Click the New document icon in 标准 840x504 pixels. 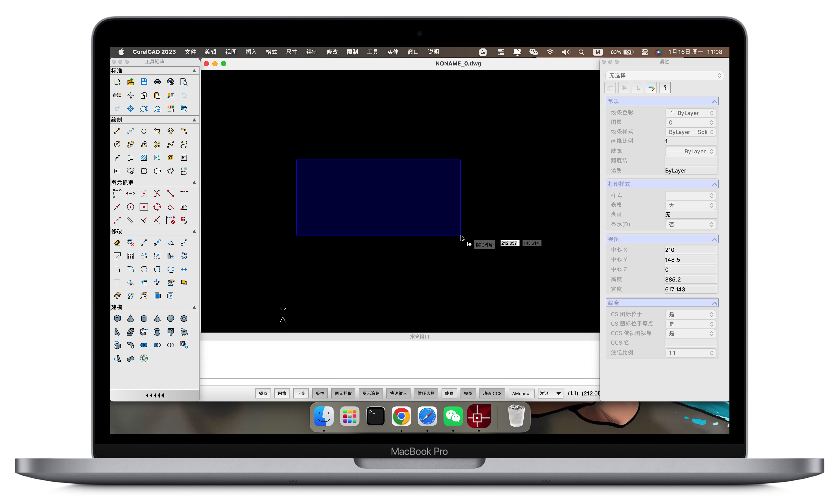[x=117, y=82]
